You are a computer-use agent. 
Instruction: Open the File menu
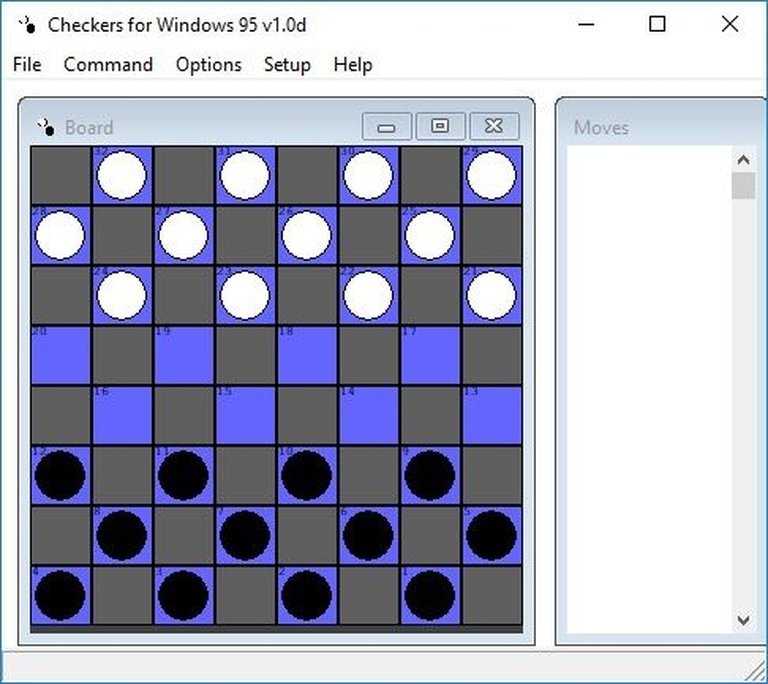tap(27, 65)
